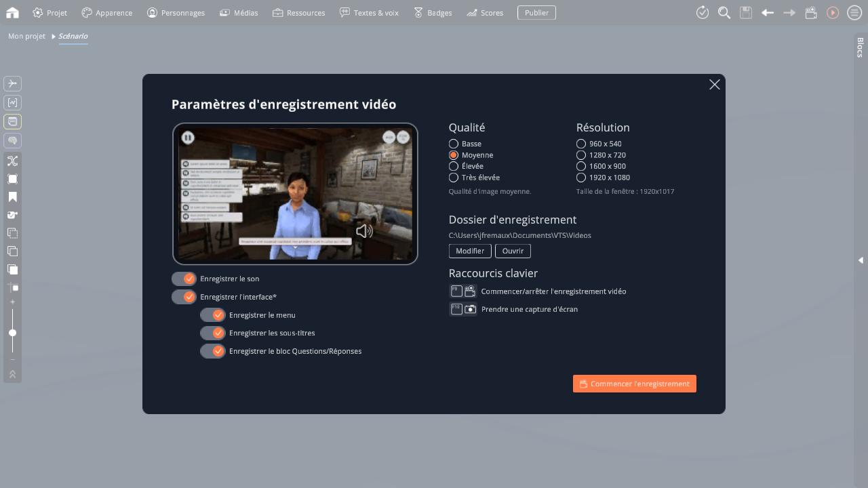Toggle Enregistrer le bloc Questions/Réponses switch
This screenshot has width=868, height=488.
[x=213, y=351]
